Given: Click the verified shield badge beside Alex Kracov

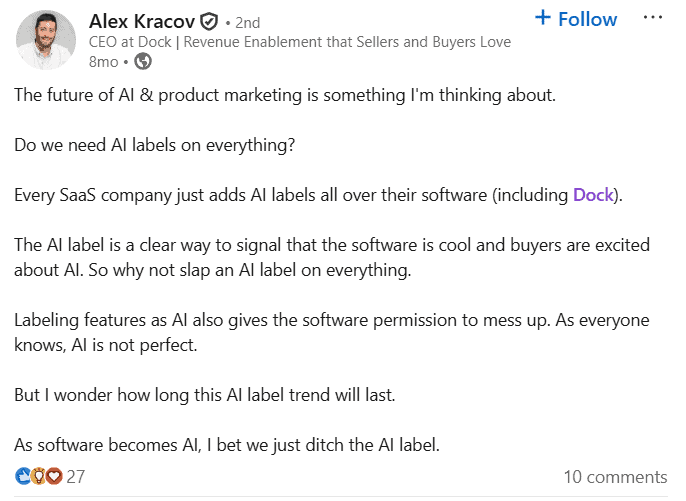Looking at the screenshot, I should [209, 21].
